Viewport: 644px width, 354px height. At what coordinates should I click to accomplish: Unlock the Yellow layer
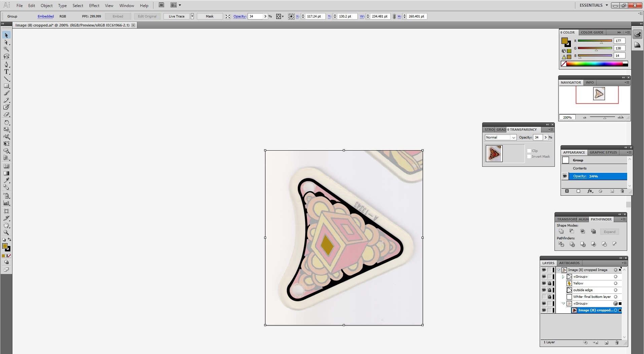click(549, 283)
